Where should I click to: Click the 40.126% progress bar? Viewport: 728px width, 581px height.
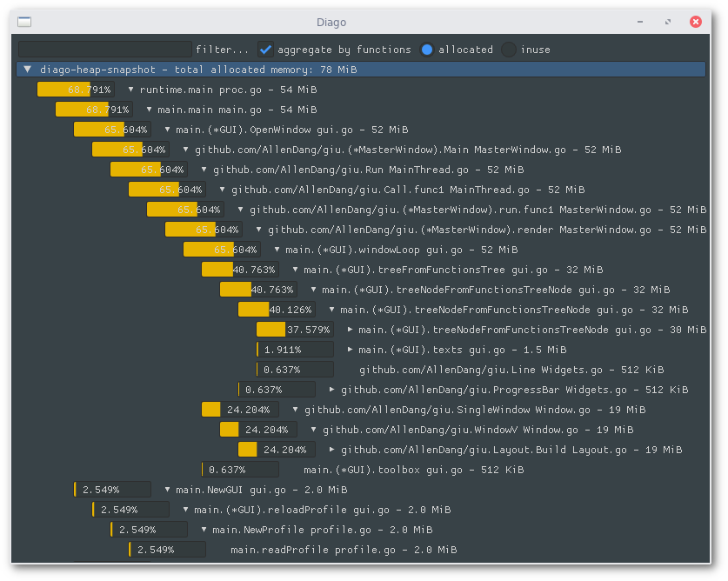(x=277, y=309)
